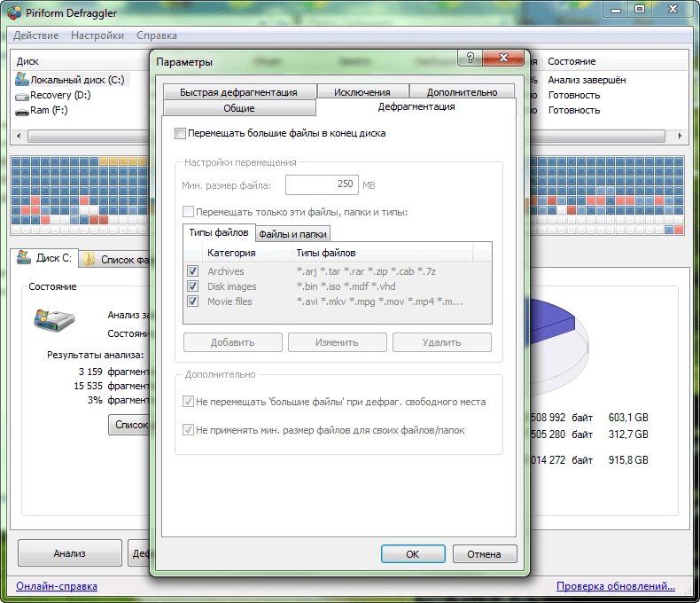The image size is (700, 603).
Task: Click the 915,8 GB capacity value
Action: [628, 459]
